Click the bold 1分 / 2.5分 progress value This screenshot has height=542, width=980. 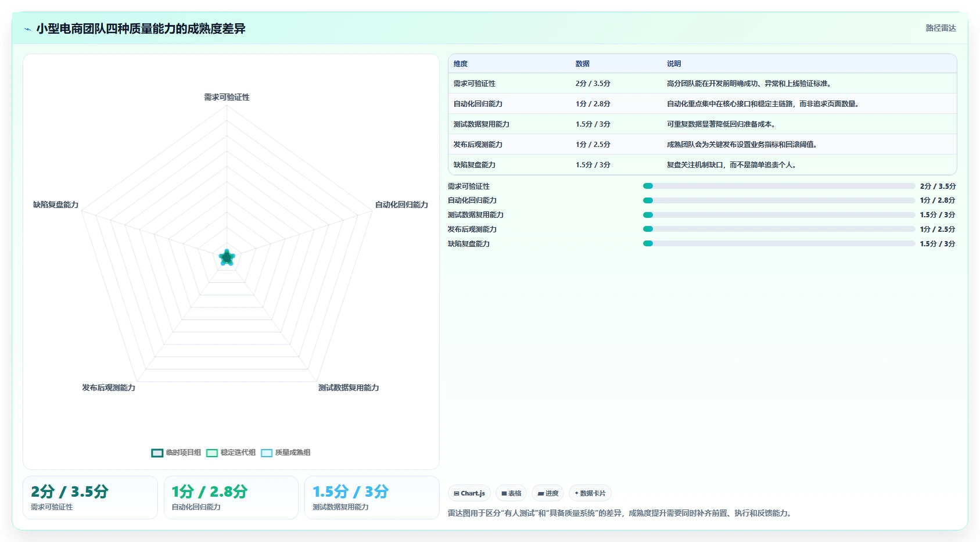point(938,229)
